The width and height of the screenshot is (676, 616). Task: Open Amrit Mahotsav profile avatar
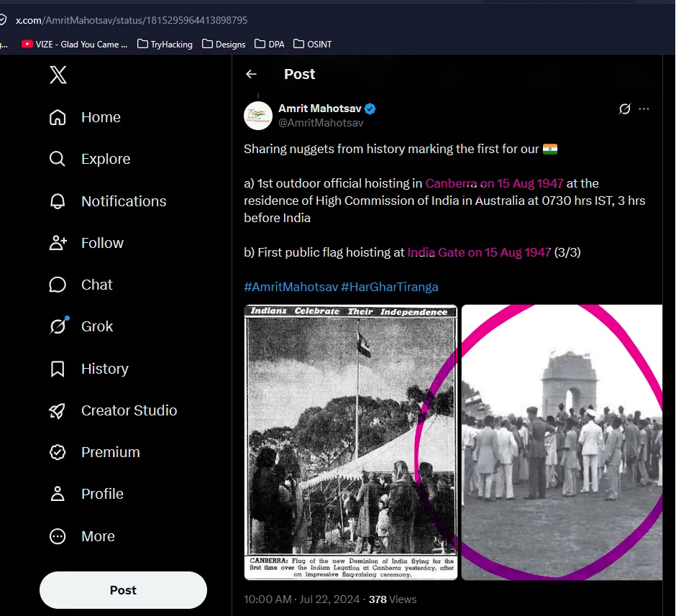click(257, 116)
